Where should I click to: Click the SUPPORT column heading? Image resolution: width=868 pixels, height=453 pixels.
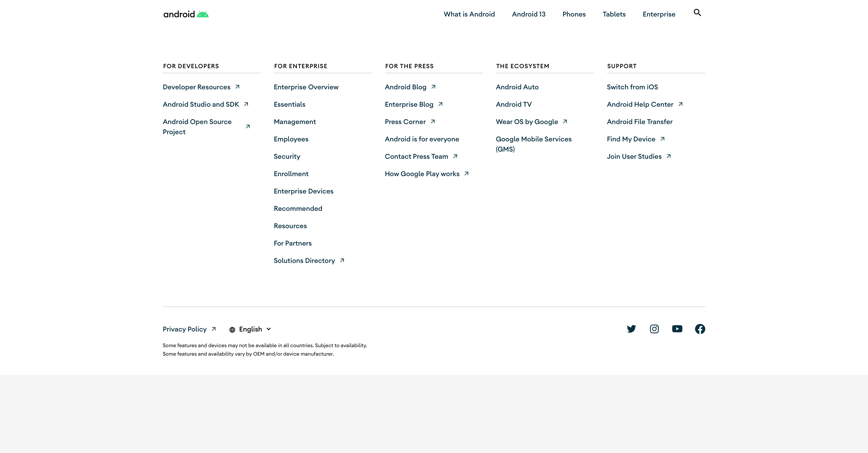622,66
